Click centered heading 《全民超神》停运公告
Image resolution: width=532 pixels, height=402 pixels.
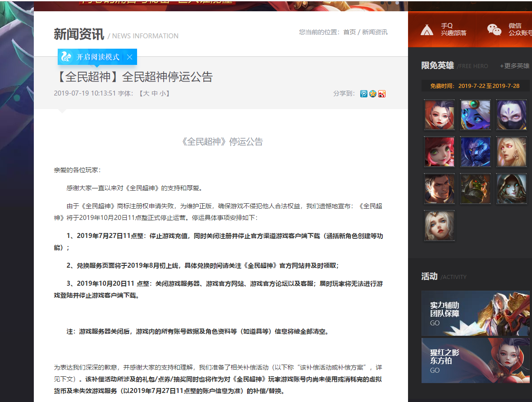pyautogui.click(x=221, y=142)
